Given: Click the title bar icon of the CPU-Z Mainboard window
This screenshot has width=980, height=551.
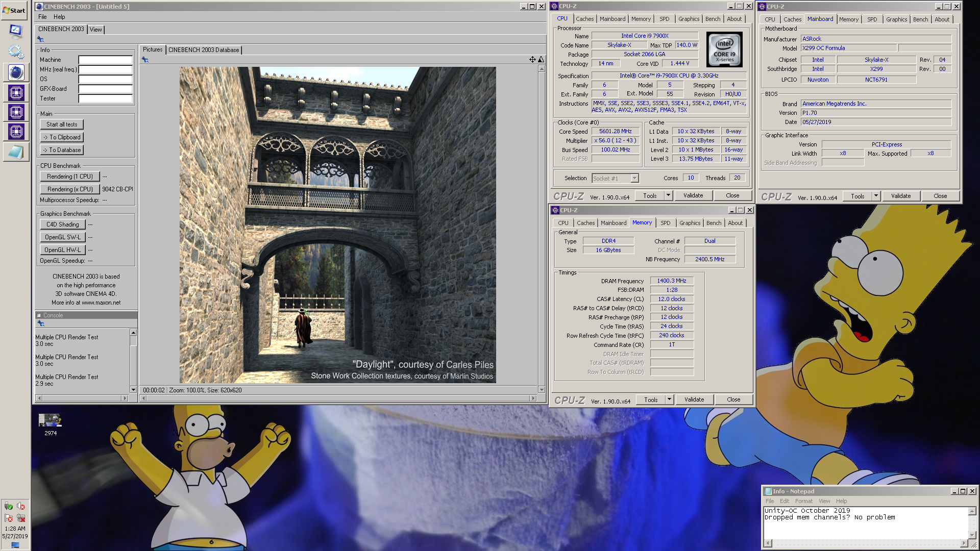Looking at the screenshot, I should tap(762, 7).
